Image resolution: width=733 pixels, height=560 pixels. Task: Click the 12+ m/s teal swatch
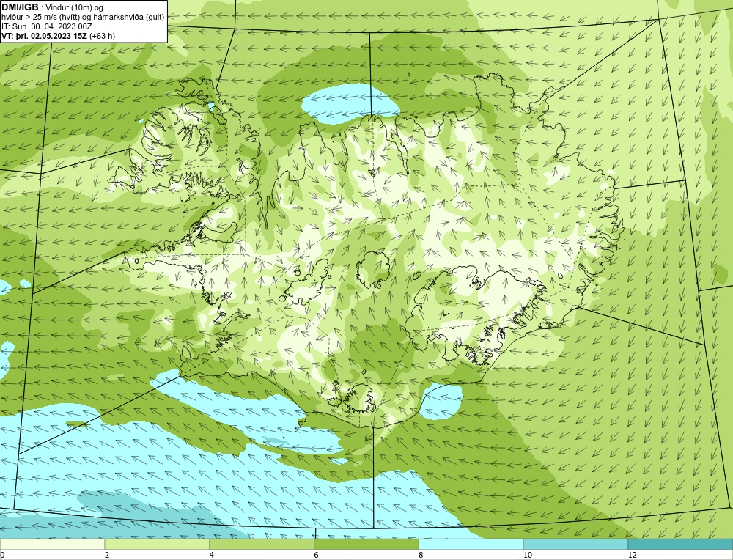point(681,544)
